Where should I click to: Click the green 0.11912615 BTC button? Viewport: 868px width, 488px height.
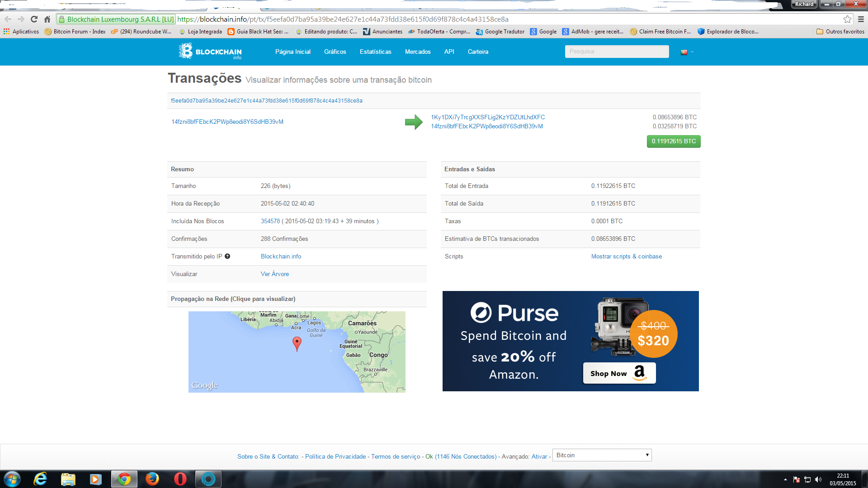(673, 141)
